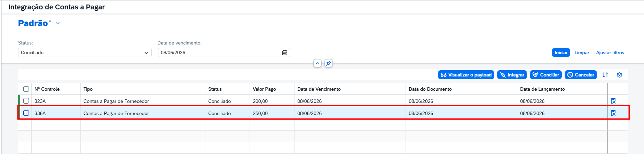This screenshot has height=154, width=644.
Task: Click the 250,00 Valor Pago cell
Action: coord(272,113)
